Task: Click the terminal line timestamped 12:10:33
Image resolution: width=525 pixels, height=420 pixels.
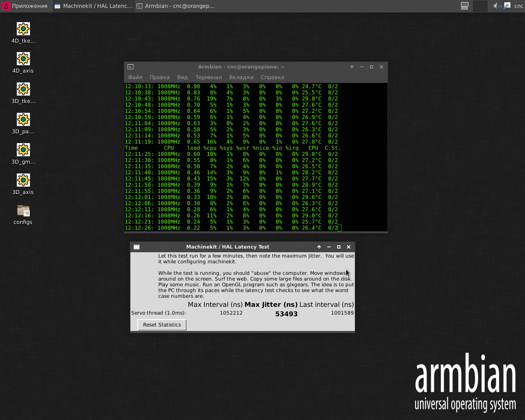Action: (231, 87)
